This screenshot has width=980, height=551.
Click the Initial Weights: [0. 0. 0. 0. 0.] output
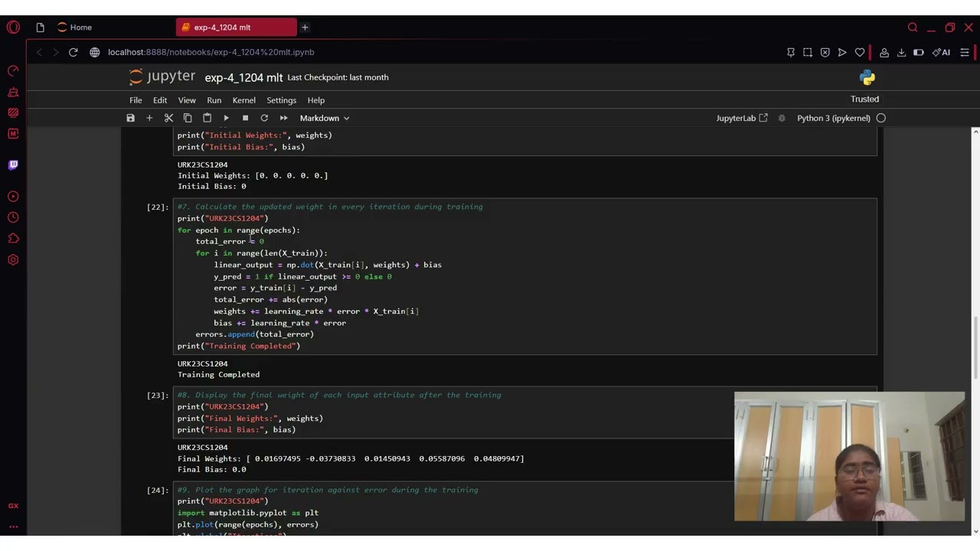(x=253, y=175)
